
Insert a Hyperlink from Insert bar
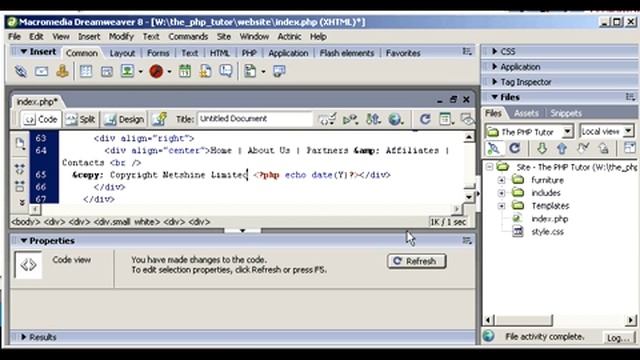(x=20, y=71)
